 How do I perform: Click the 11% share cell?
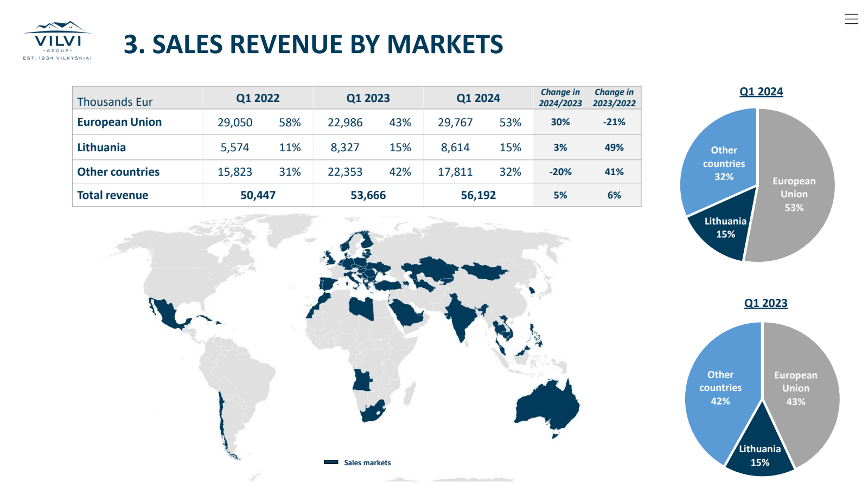click(290, 147)
